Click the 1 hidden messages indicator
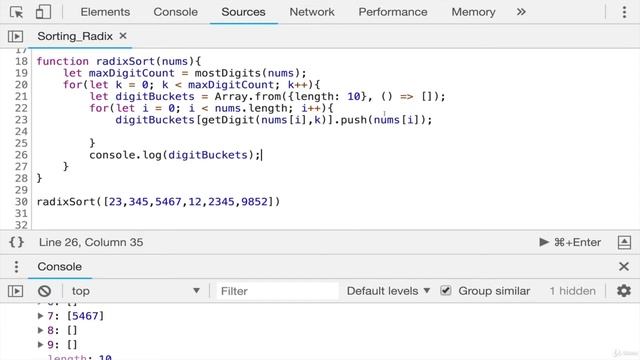Screen dimensions: 640x360 pos(572,291)
